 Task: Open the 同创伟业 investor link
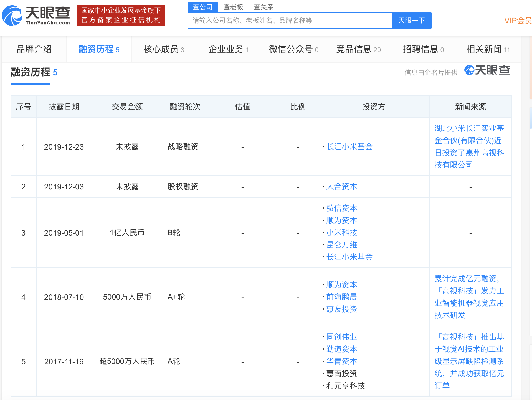341,337
